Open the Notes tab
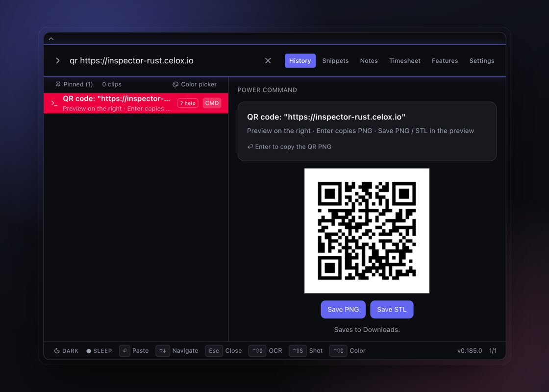549x392 pixels. point(369,61)
